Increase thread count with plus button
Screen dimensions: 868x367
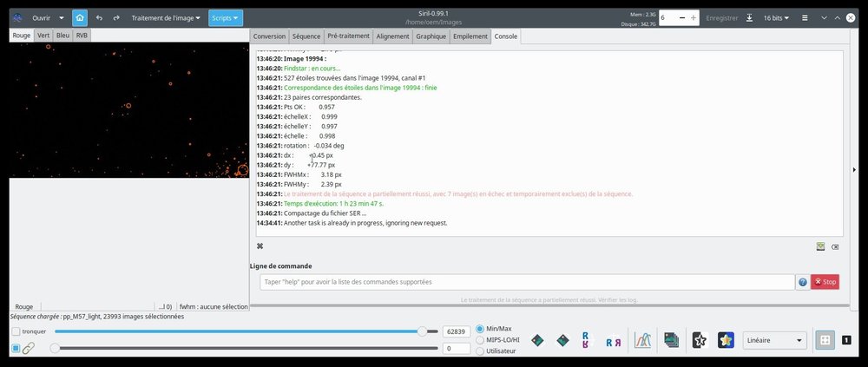coord(693,17)
